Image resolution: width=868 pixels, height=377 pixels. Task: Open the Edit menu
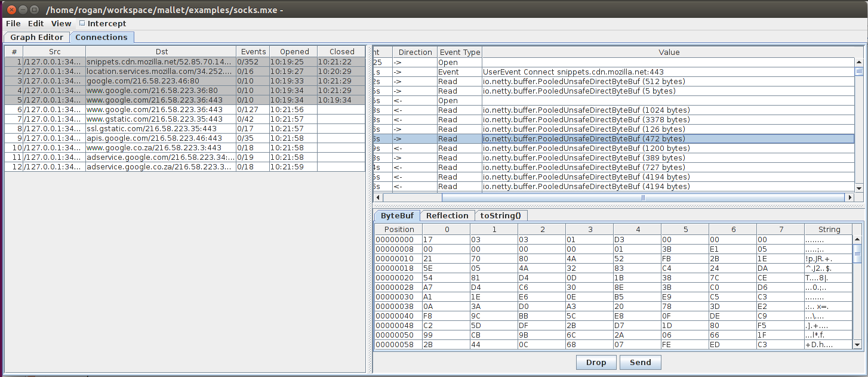coord(36,24)
